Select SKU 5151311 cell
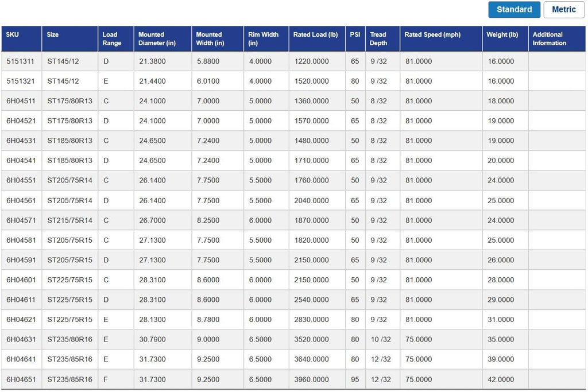 [21, 61]
